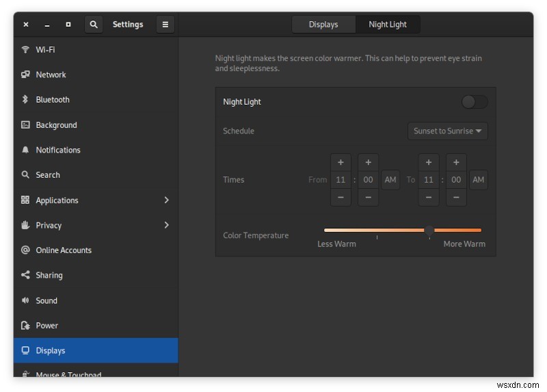Enable the Night Light switch
The width and height of the screenshot is (547, 392).
[475, 102]
